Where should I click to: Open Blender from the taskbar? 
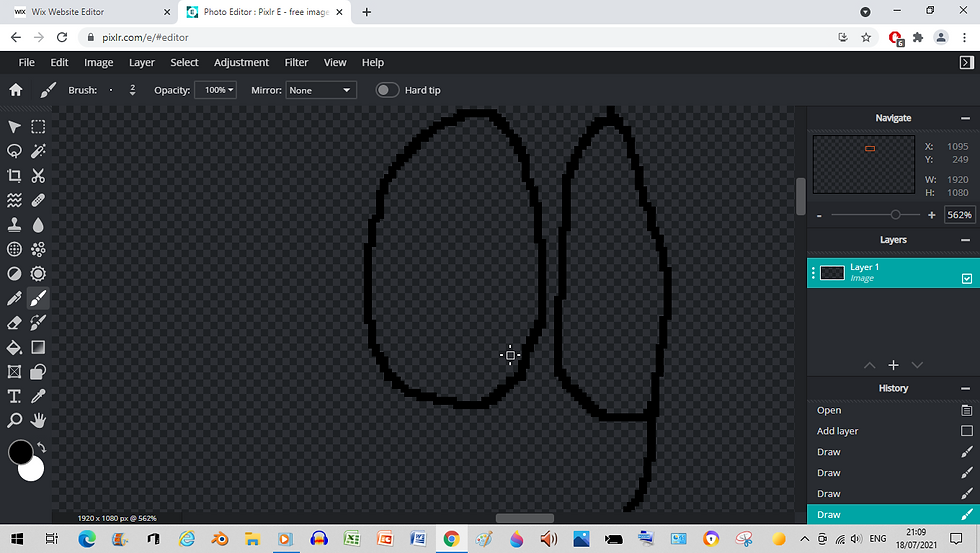[219, 539]
